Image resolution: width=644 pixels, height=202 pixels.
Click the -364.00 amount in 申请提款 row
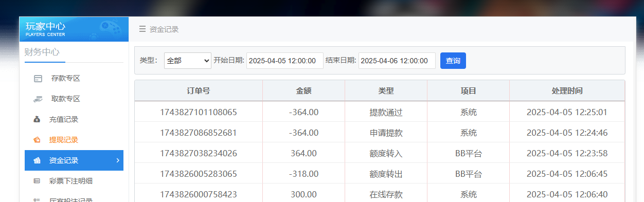click(x=303, y=133)
